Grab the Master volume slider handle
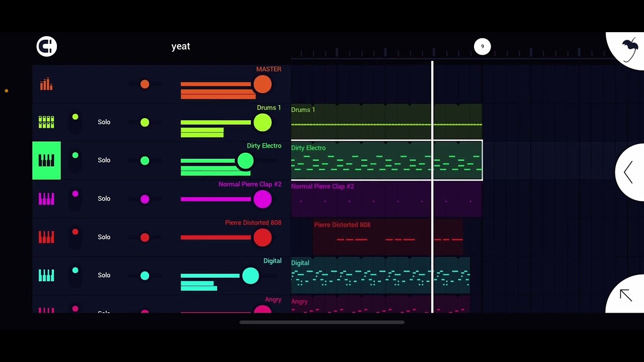 coord(263,84)
